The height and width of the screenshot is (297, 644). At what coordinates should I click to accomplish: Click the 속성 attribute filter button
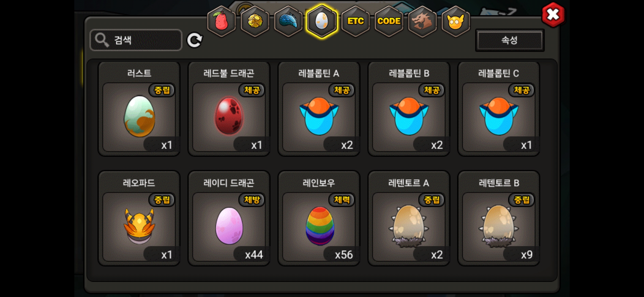tap(510, 40)
